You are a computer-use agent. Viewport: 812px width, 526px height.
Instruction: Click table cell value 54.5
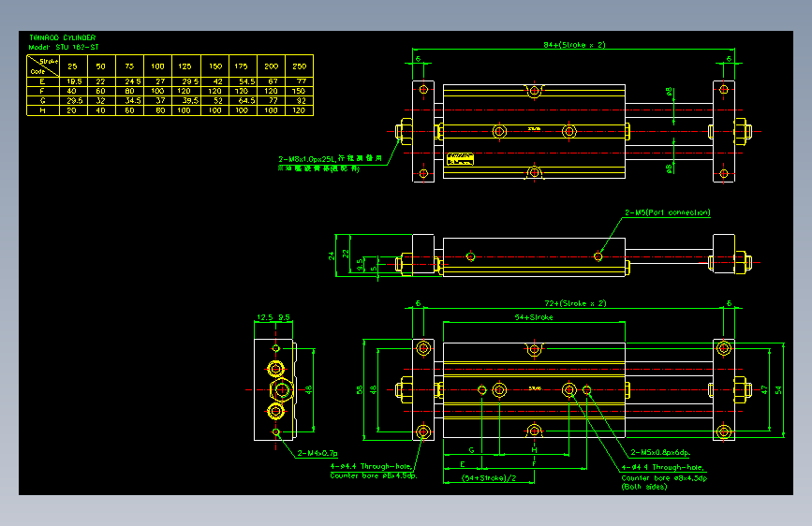pyautogui.click(x=247, y=81)
